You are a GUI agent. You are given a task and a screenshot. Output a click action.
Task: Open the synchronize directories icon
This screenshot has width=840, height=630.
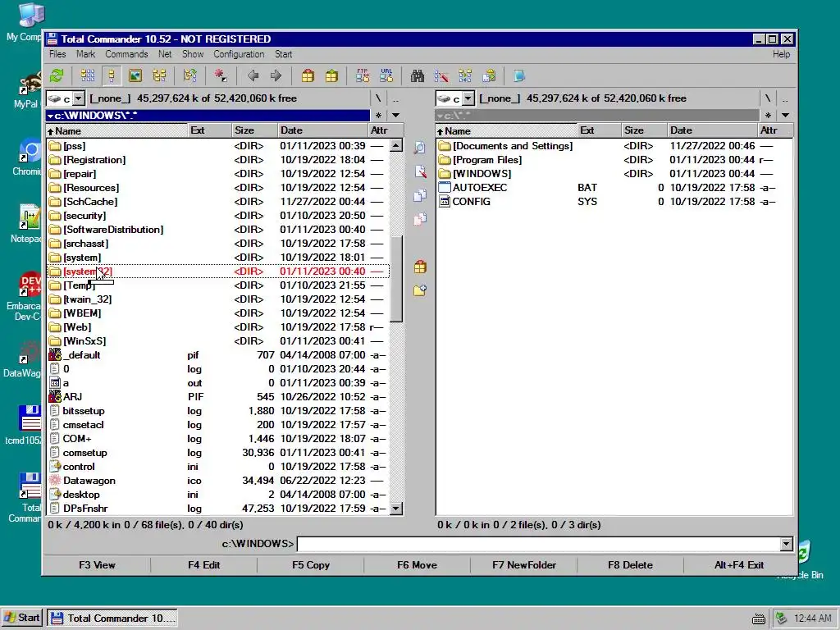(x=465, y=75)
